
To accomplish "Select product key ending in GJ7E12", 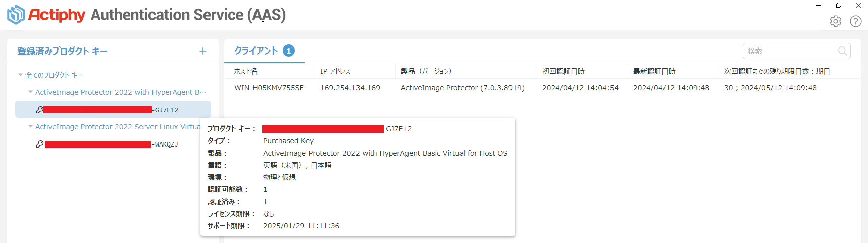I will [x=113, y=110].
